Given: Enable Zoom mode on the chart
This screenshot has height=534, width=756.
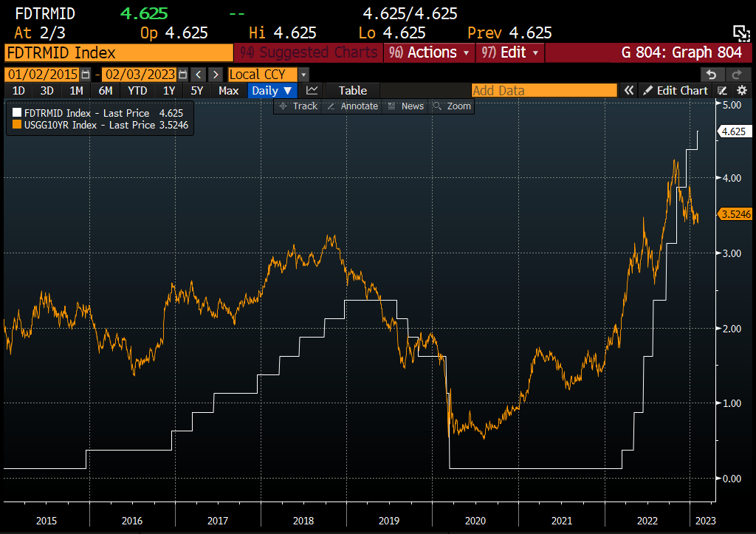Looking at the screenshot, I should 452,106.
